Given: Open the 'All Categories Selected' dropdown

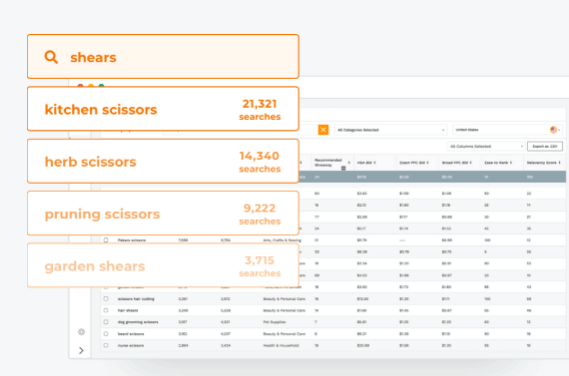Looking at the screenshot, I should point(390,130).
